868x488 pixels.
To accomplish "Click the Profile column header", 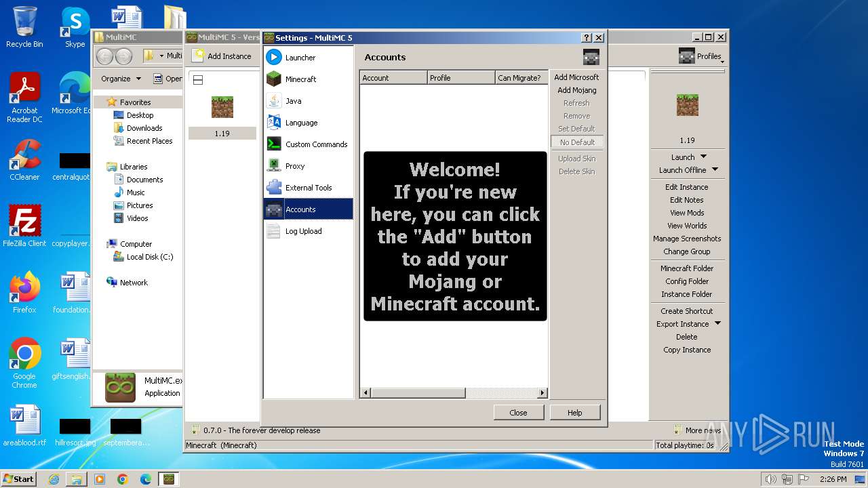I will tap(461, 78).
